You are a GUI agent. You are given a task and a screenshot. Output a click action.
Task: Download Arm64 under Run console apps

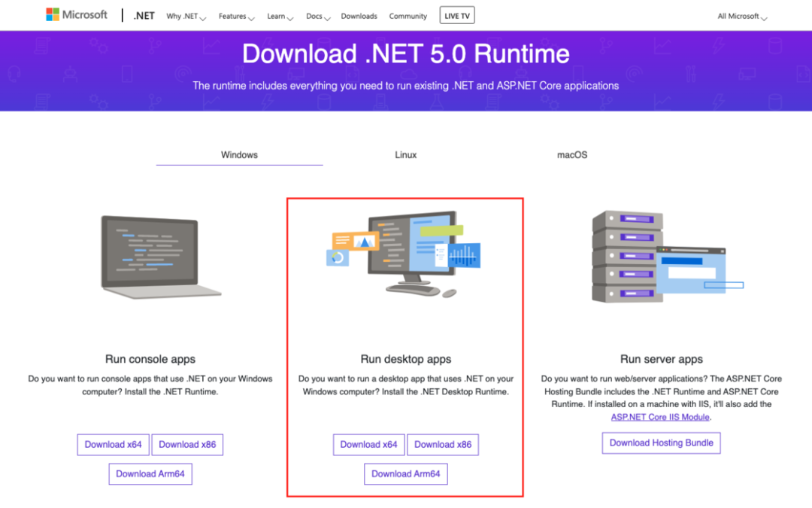click(150, 474)
